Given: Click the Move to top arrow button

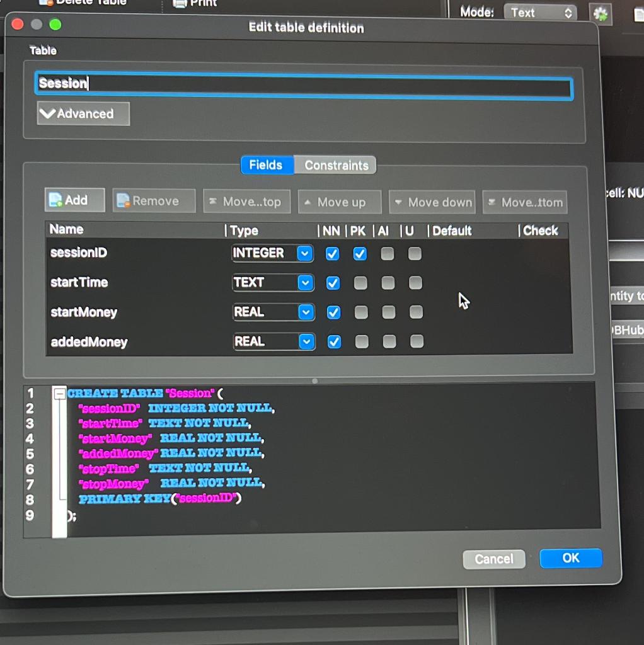Looking at the screenshot, I should pos(247,202).
